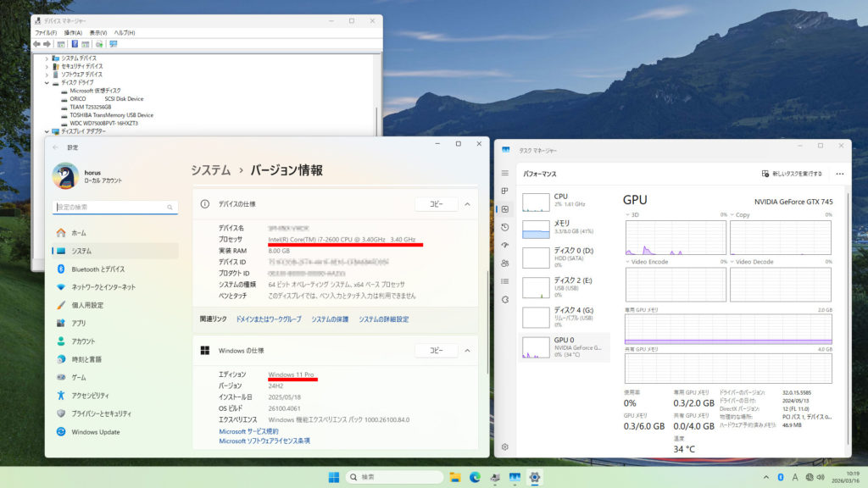Open the Users page icon in Task Manager
This screenshot has width=868, height=488.
tap(505, 263)
